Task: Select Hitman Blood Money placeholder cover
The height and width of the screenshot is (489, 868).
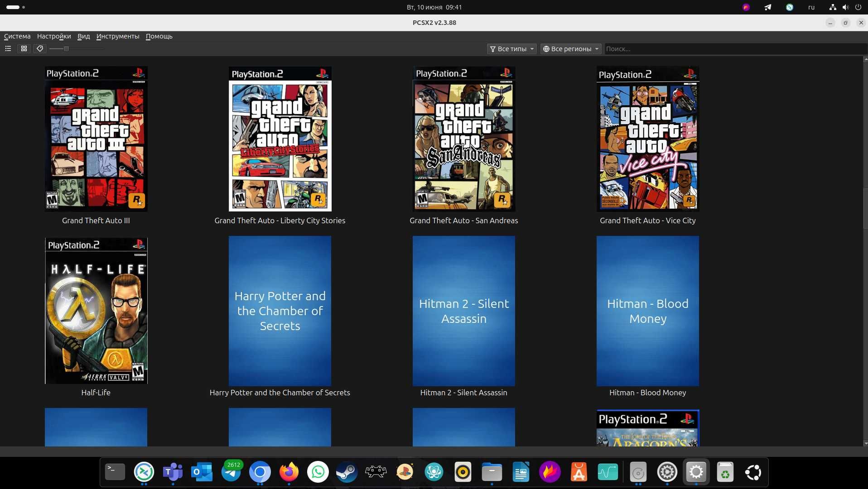Action: pos(648,311)
